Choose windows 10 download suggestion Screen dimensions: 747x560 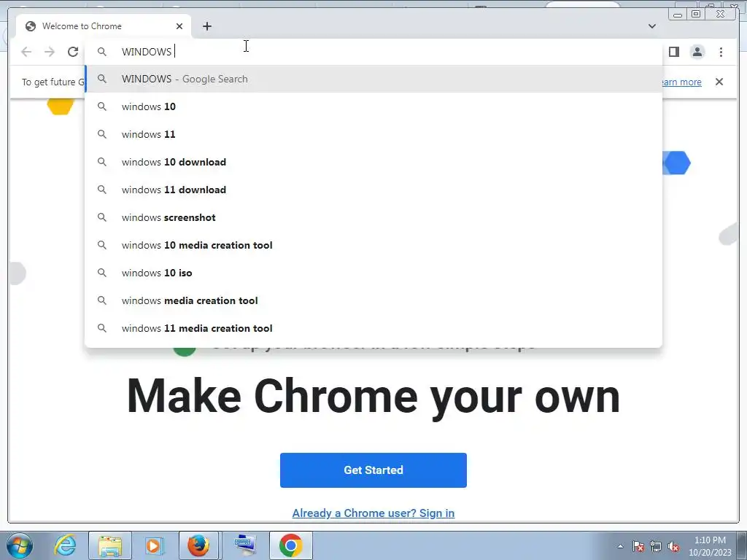point(373,162)
